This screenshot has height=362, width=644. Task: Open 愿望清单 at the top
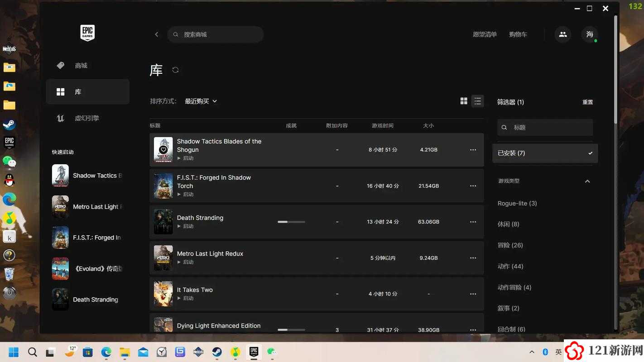[x=485, y=34]
